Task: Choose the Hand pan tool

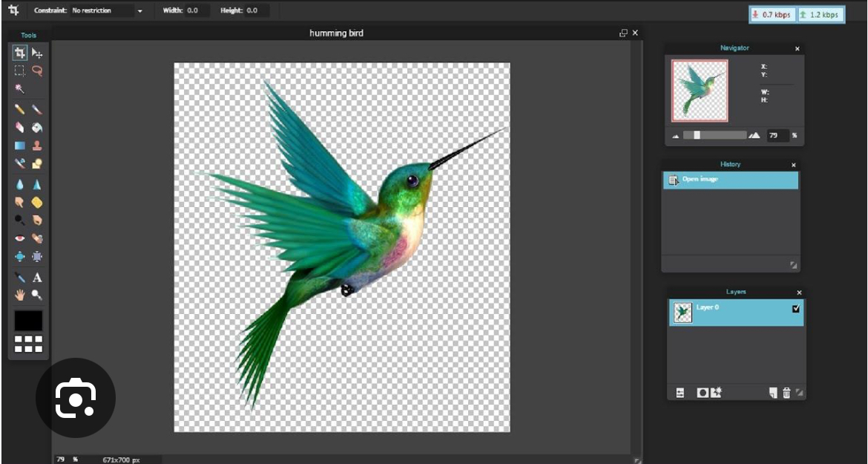Action: coord(20,295)
